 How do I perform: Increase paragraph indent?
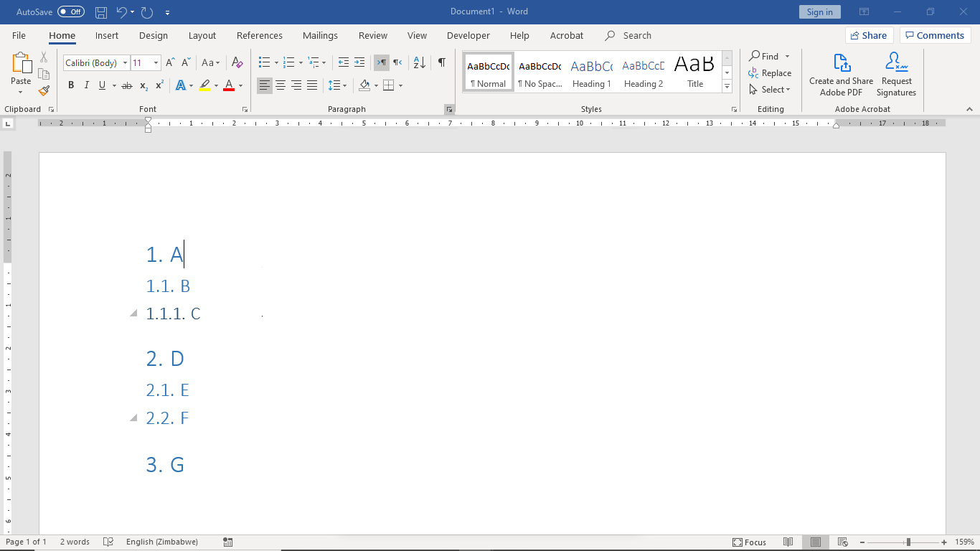coord(359,63)
